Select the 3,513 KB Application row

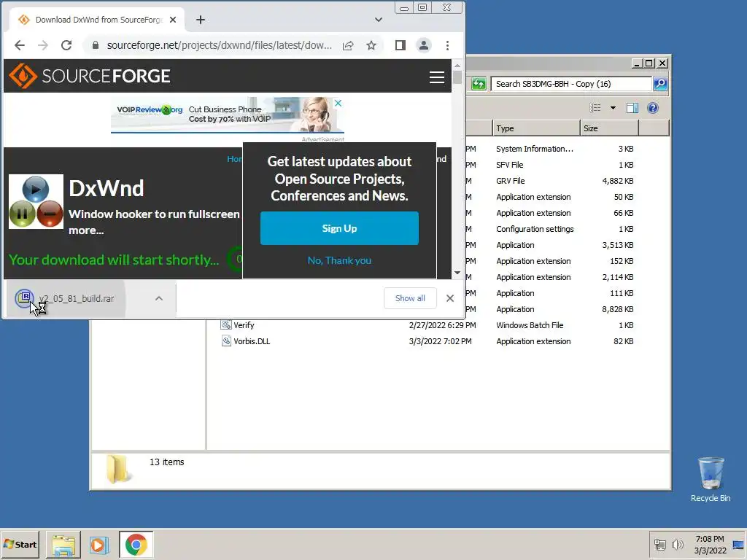point(565,245)
